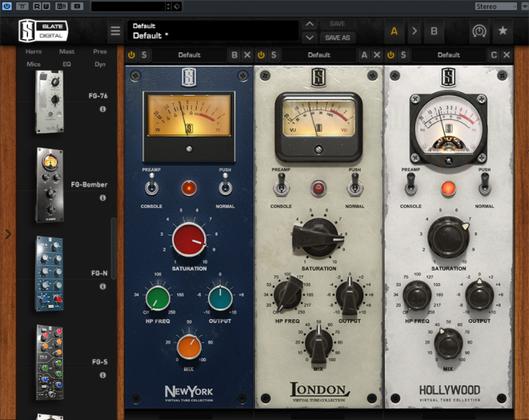Viewport: 529px width, 420px height.
Task: Show info for FG-N module
Action: coord(103,287)
